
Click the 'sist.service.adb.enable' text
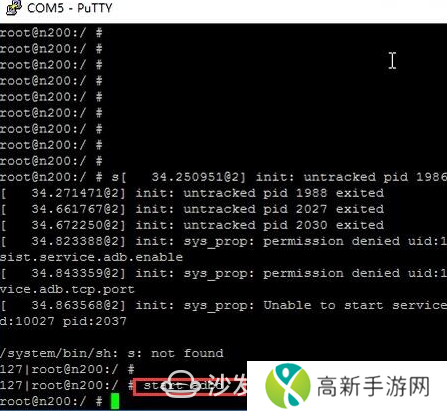91,257
